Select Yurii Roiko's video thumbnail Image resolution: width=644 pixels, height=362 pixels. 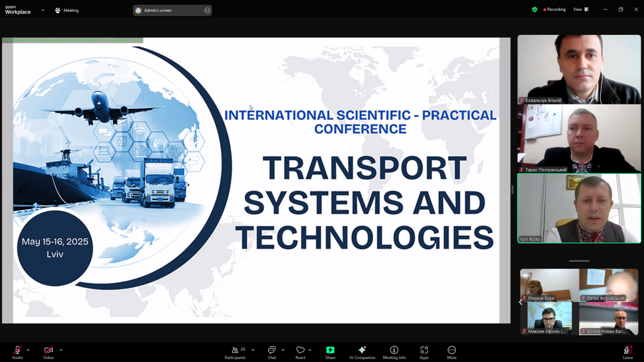[x=579, y=208]
